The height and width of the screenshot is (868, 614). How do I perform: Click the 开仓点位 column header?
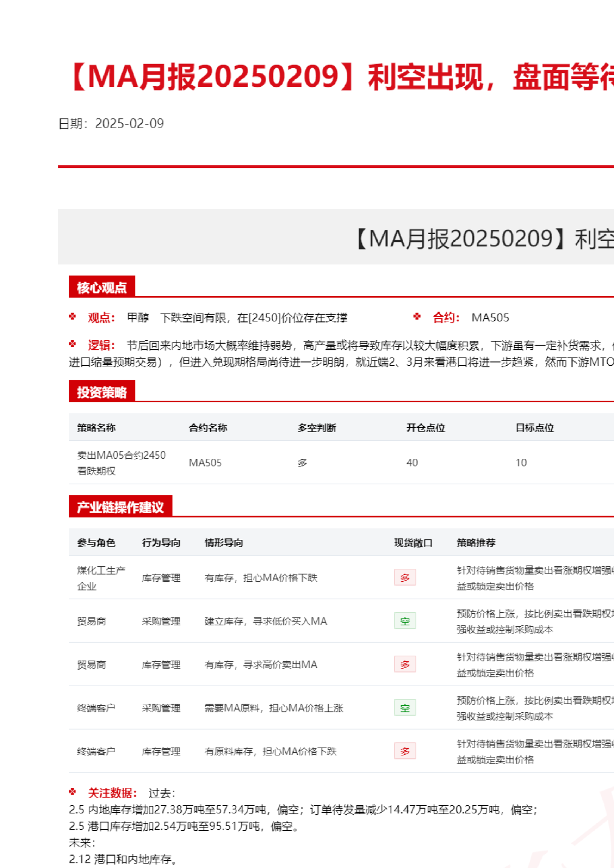tap(425, 428)
